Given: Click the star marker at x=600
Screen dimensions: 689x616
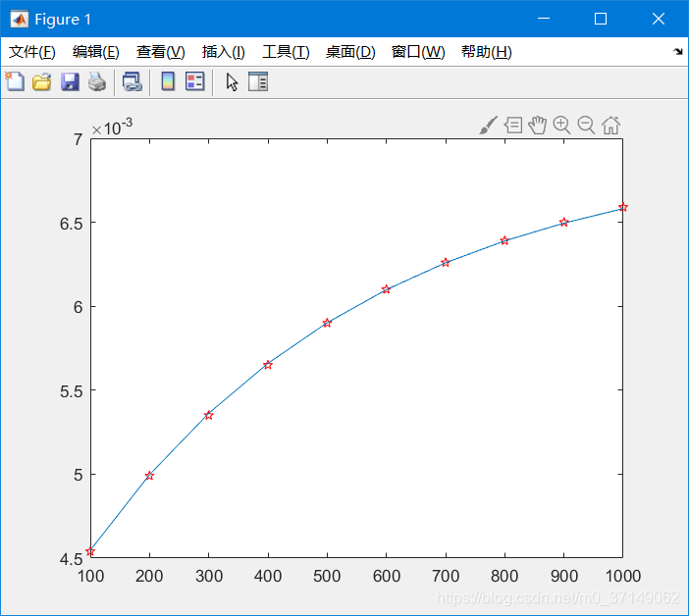Looking at the screenshot, I should [386, 289].
